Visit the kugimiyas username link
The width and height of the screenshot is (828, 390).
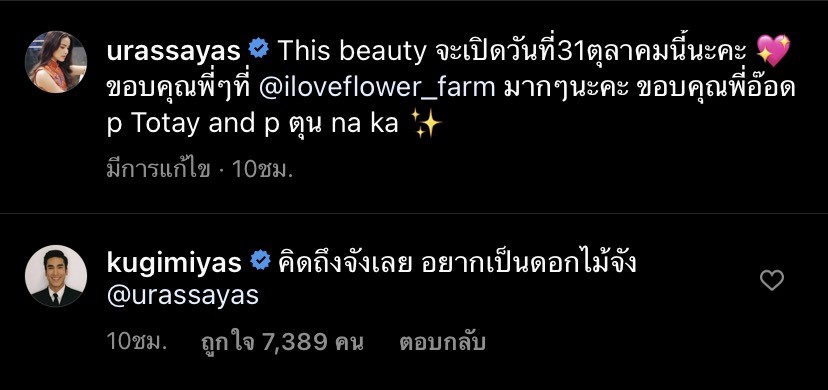coord(174,263)
